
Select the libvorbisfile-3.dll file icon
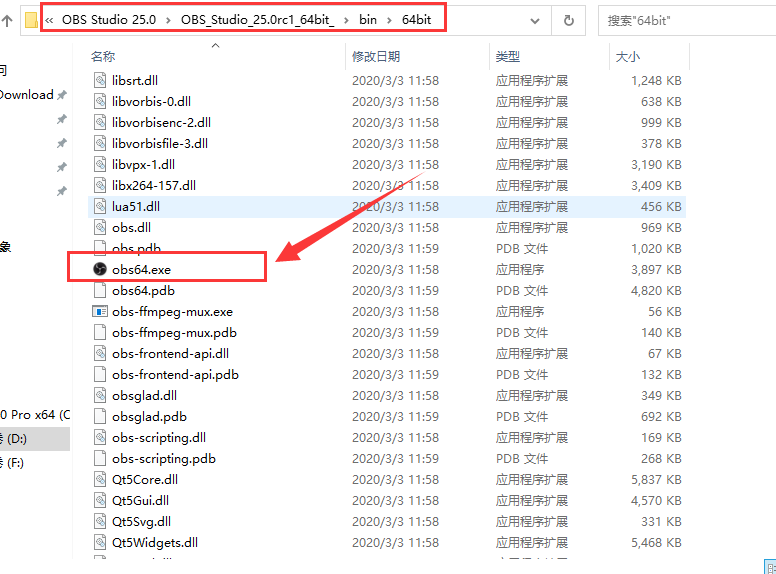click(x=100, y=144)
